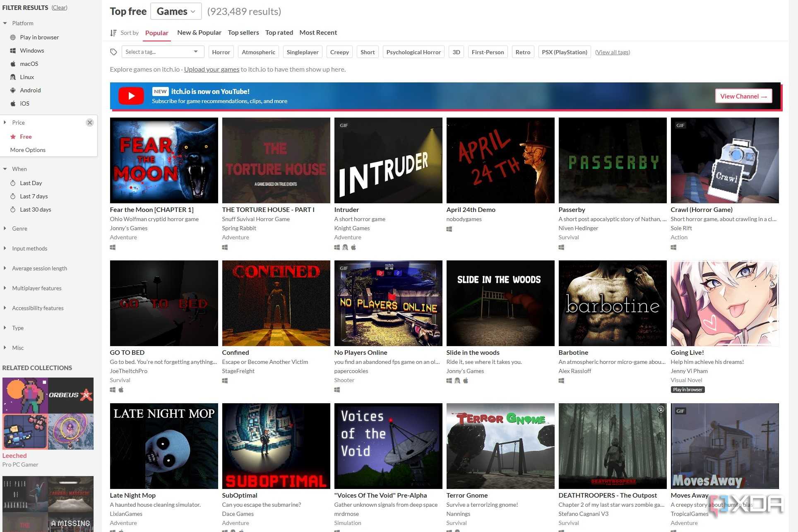Click the Android robot icon in filters

[x=13, y=90]
